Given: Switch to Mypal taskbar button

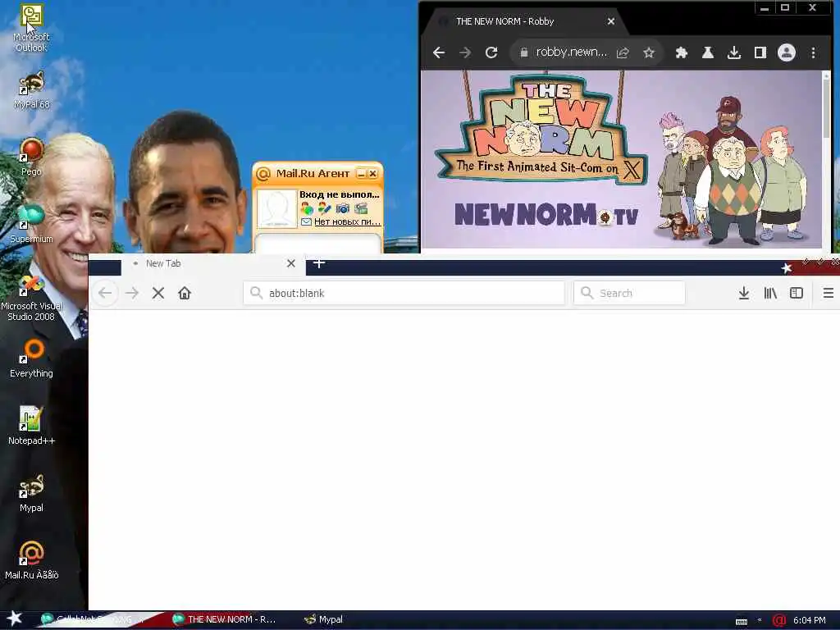Looking at the screenshot, I should pos(323,620).
